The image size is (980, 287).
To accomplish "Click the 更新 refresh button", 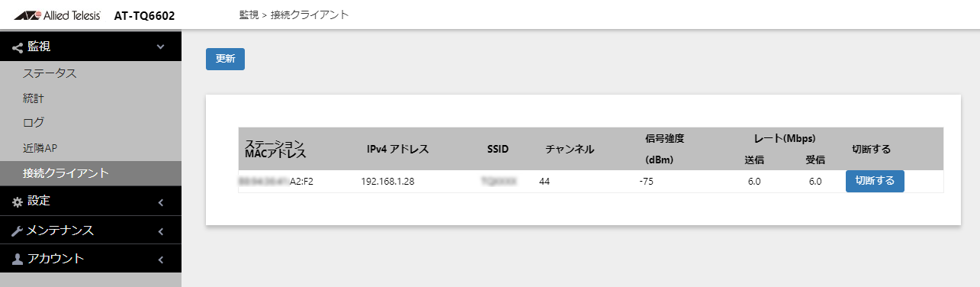I will point(225,59).
